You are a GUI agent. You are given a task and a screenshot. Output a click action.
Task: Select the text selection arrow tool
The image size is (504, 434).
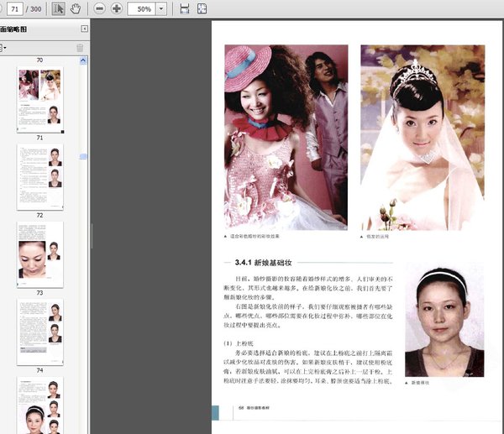pos(58,8)
